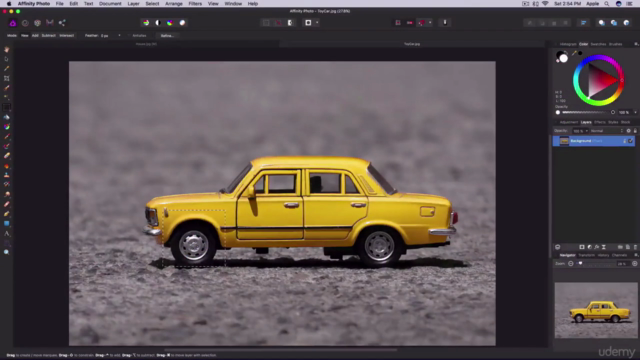The height and width of the screenshot is (360, 640).
Task: Delete layer with the trash icon
Action: pos(635,247)
